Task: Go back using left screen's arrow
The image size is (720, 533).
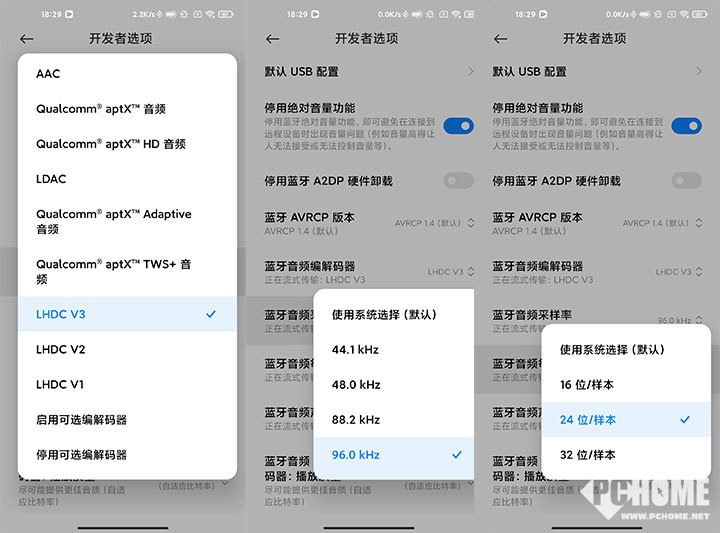Action: click(x=27, y=39)
